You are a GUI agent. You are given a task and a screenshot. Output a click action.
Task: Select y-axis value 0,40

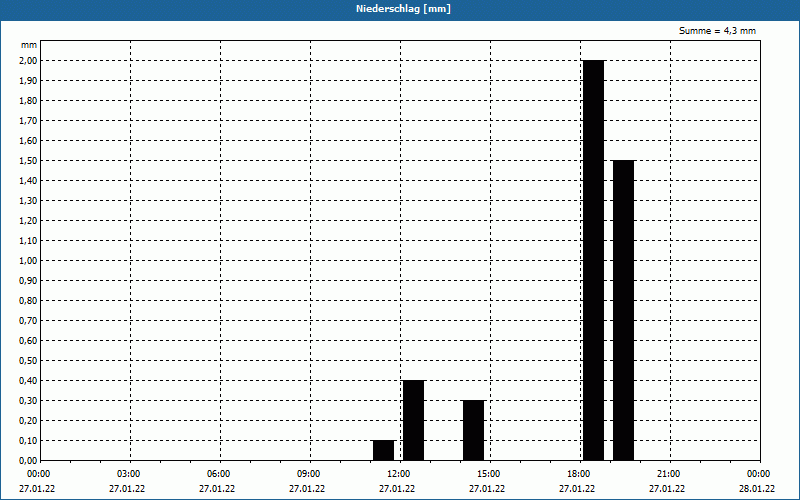tap(28, 381)
